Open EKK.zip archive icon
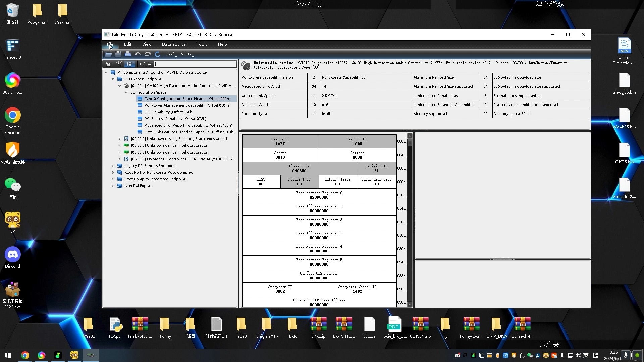Screen dimensions: 644x362 318,327
